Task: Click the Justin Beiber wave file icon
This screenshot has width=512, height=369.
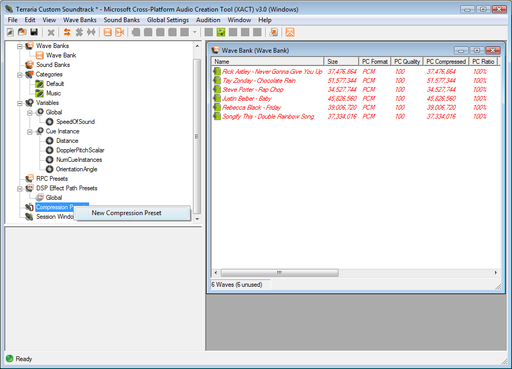Action: point(217,98)
